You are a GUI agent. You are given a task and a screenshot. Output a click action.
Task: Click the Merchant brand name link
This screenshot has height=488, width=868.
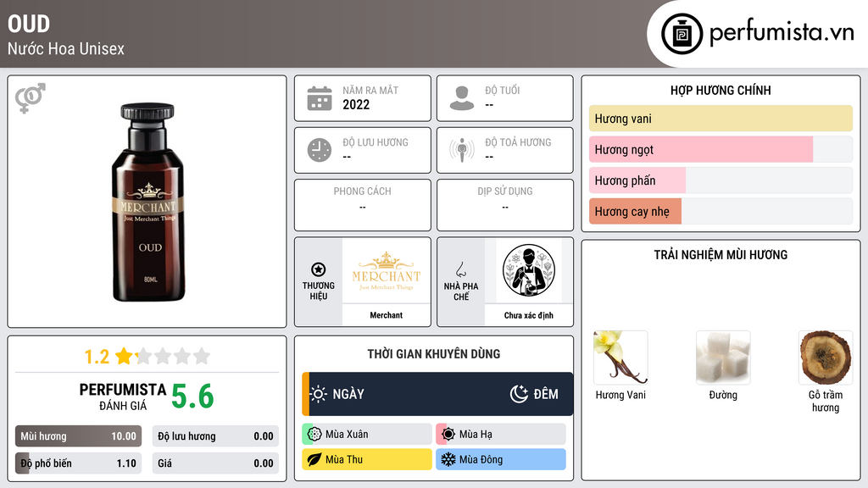(x=387, y=315)
